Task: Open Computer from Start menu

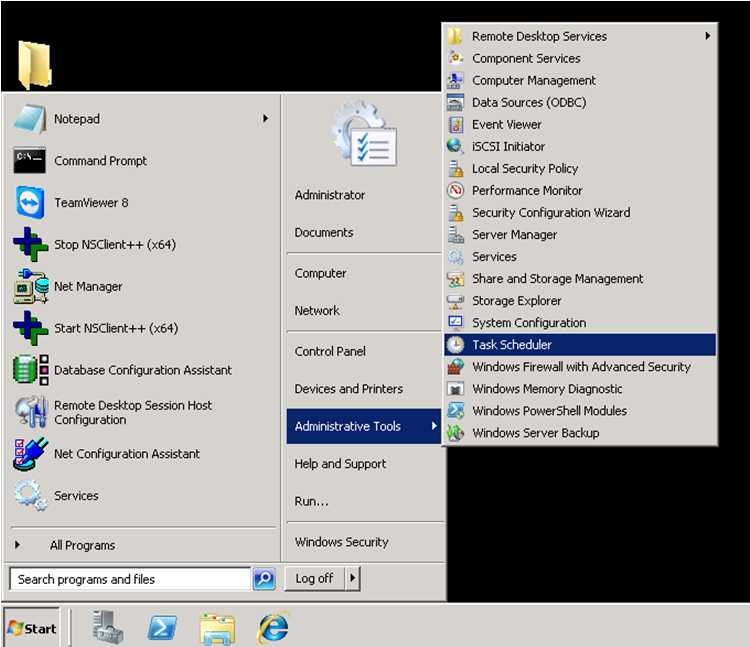Action: click(320, 274)
